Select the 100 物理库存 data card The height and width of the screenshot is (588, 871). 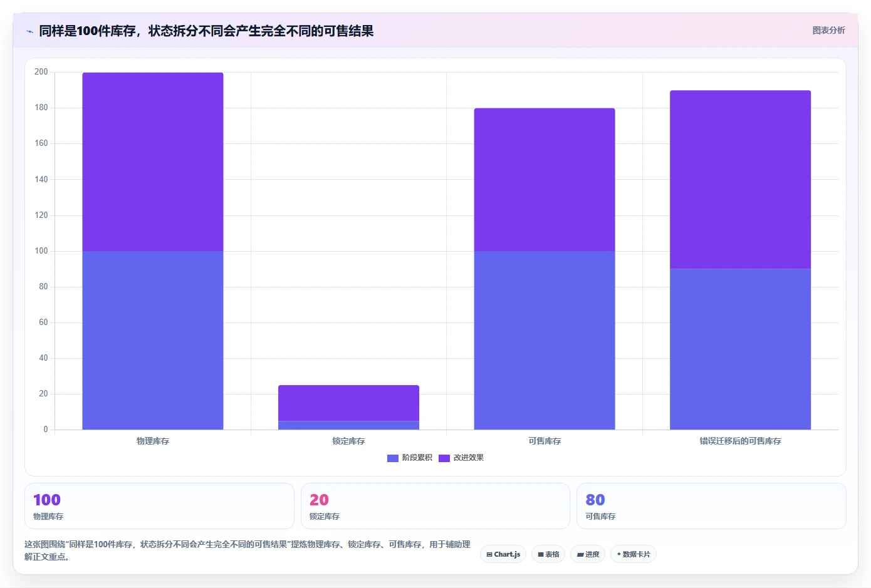(x=159, y=506)
